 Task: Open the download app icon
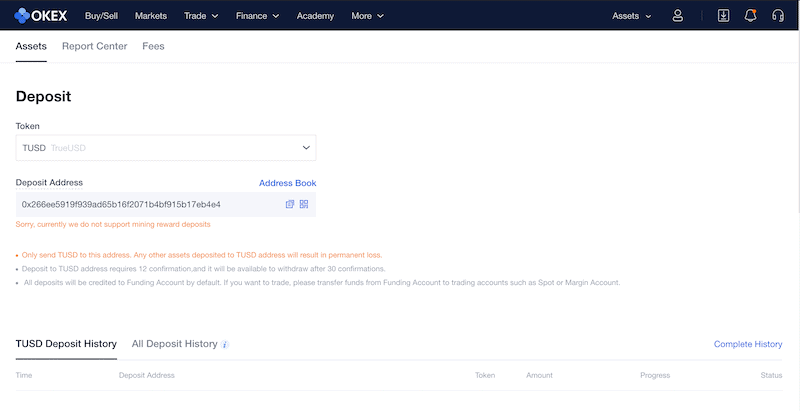(723, 16)
